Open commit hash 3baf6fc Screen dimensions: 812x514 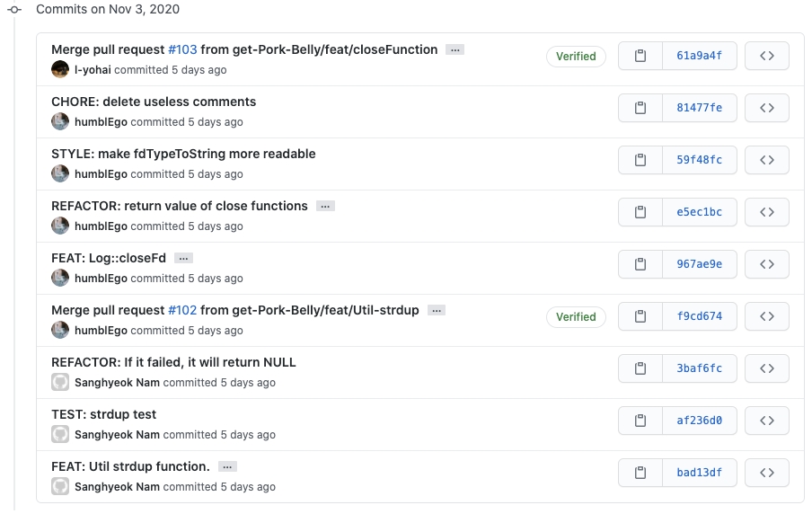[x=699, y=368]
